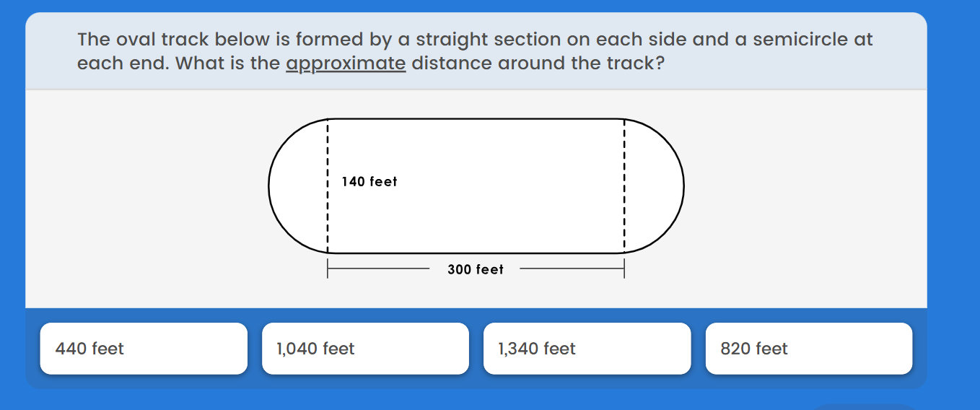Screen dimensions: 980x410
Task: Click the phrase "distance around the track?"
Action: 537,64
